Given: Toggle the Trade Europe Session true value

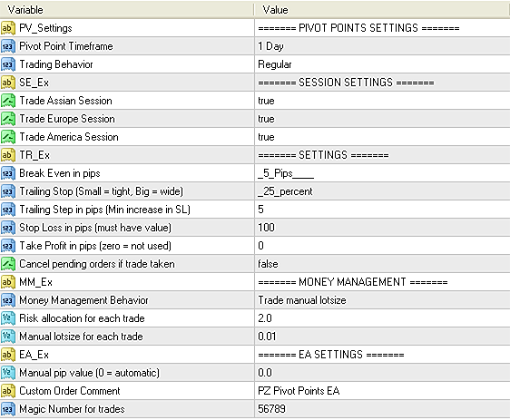Looking at the screenshot, I should point(382,119).
